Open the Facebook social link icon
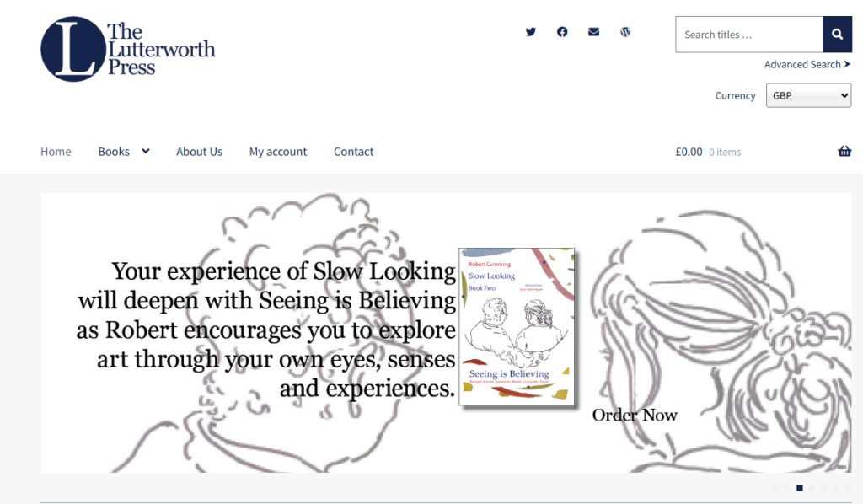 562,32
